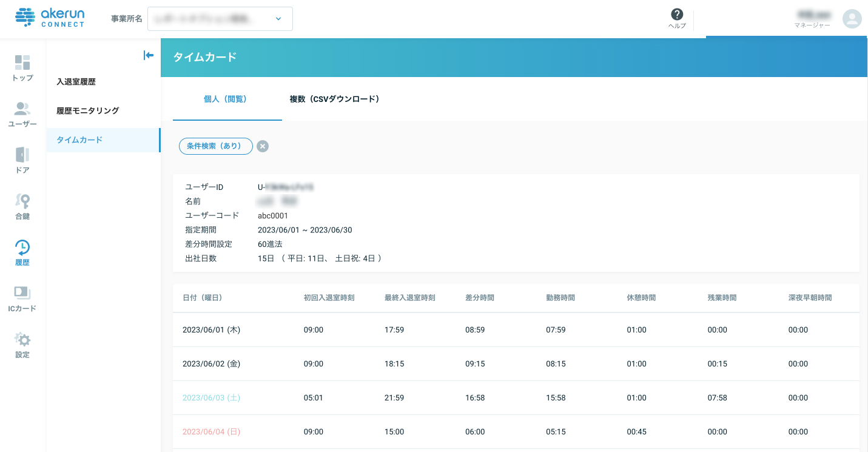
Task: Click the 休憩時間 column header
Action: coord(641,298)
